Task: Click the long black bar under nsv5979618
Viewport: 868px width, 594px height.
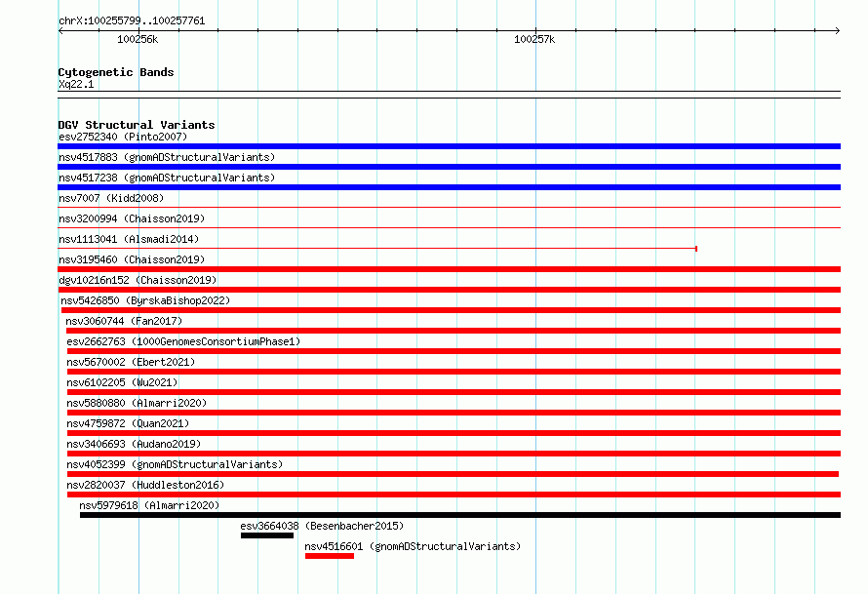Action: pyautogui.click(x=460, y=515)
